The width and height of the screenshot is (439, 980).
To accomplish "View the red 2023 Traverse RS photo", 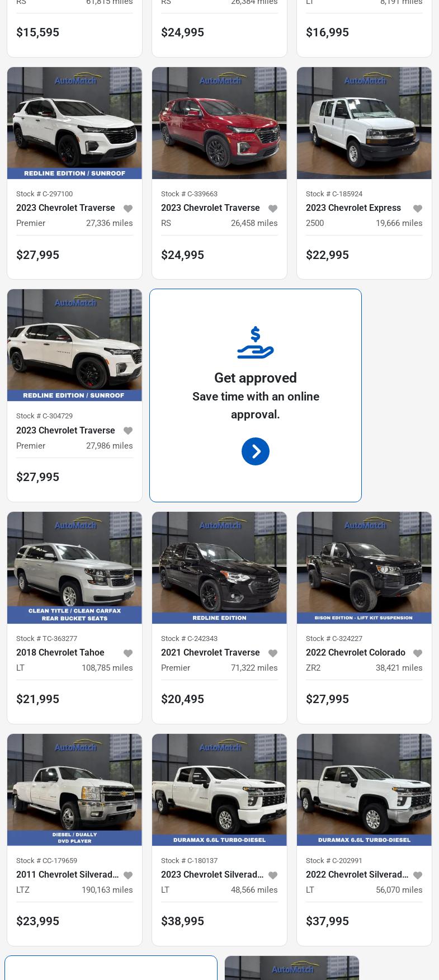I will pos(219,123).
